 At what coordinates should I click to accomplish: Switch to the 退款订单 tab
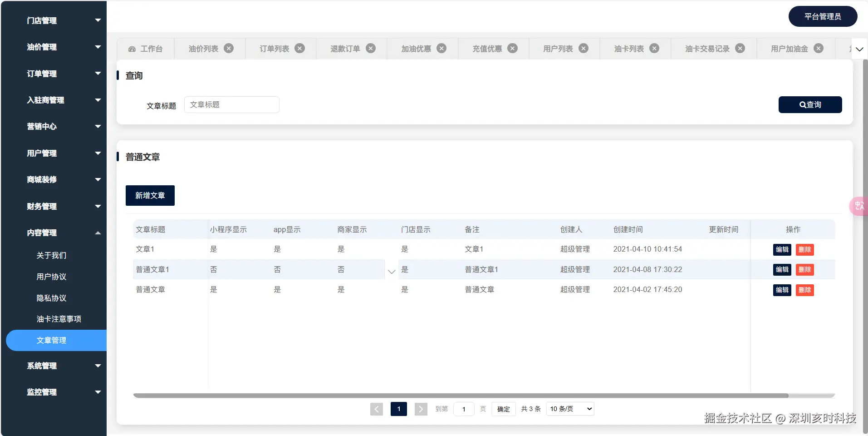[x=345, y=49]
